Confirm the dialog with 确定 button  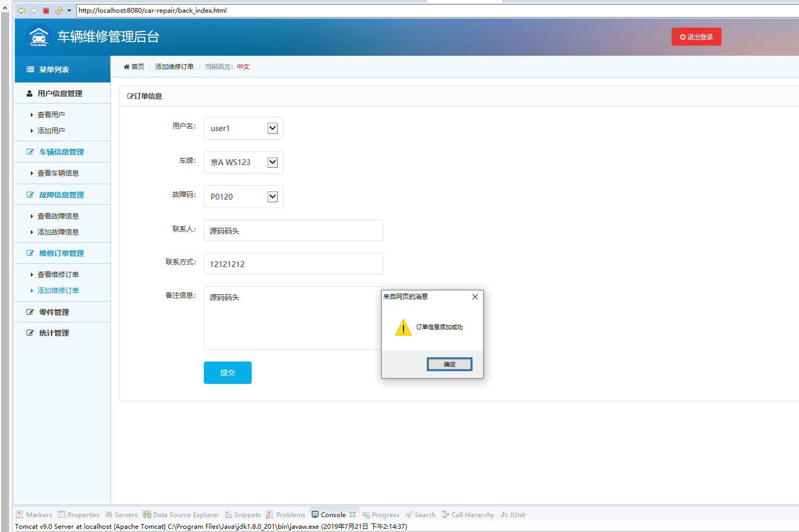[450, 364]
